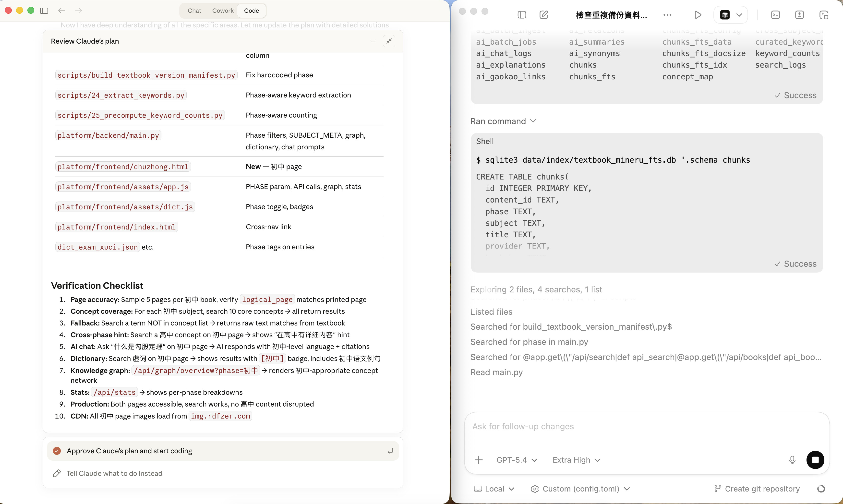Click the new chat compose icon
The height and width of the screenshot is (504, 843).
(x=544, y=15)
